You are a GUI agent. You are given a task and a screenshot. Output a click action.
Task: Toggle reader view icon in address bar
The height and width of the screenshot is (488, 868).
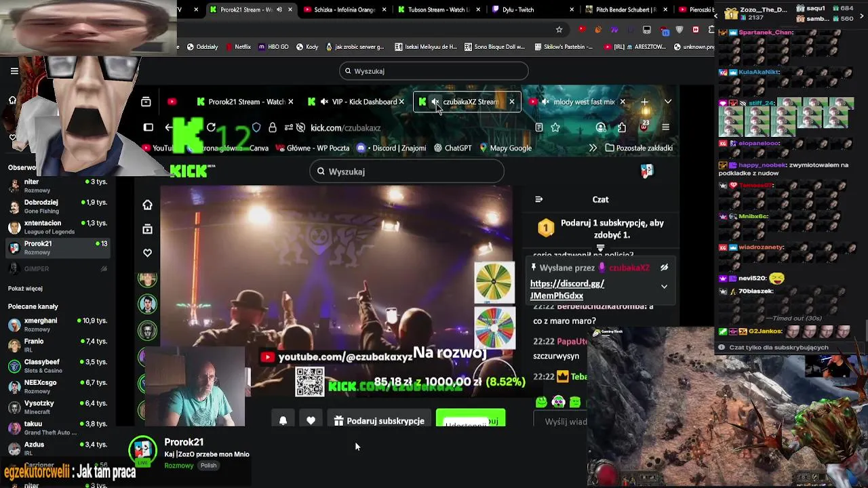tap(539, 127)
